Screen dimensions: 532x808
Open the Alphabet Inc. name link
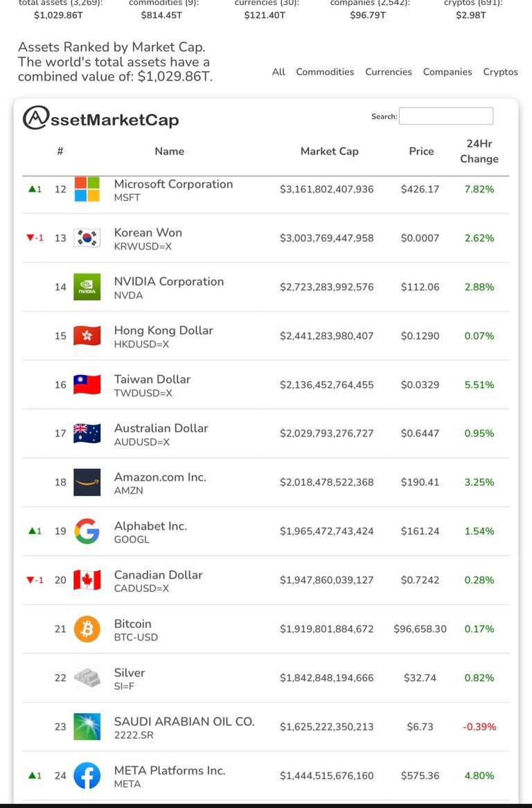pyautogui.click(x=150, y=525)
